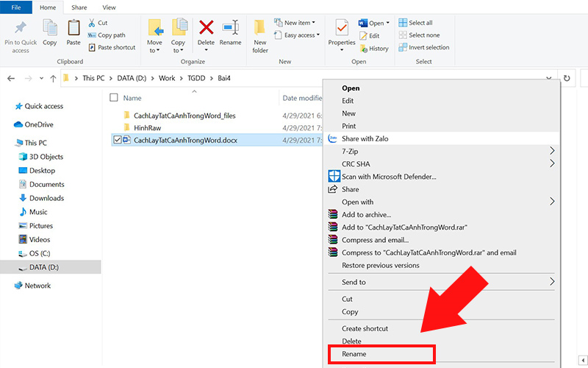Select OneDrive in navigation pane
The image size is (588, 368).
[x=34, y=124]
